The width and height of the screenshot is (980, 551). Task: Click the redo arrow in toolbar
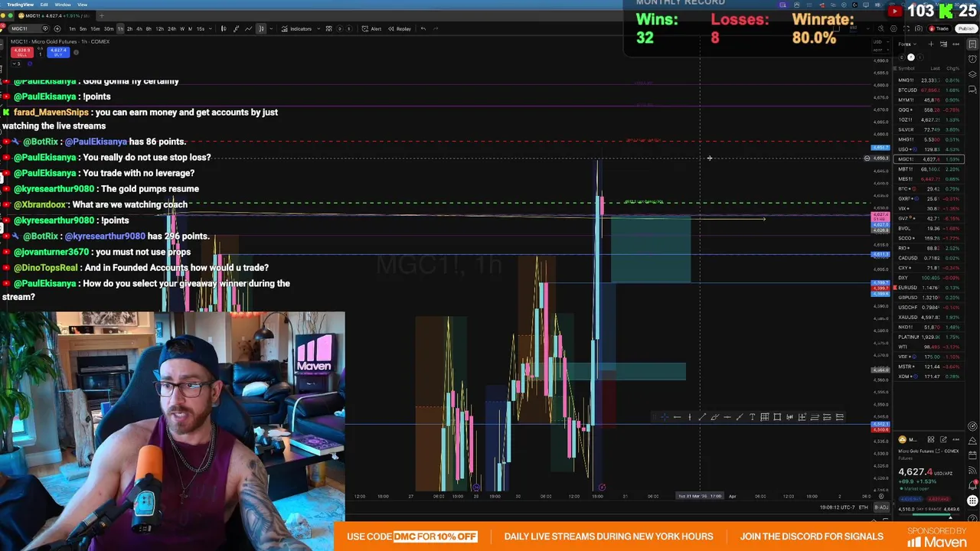(x=436, y=29)
